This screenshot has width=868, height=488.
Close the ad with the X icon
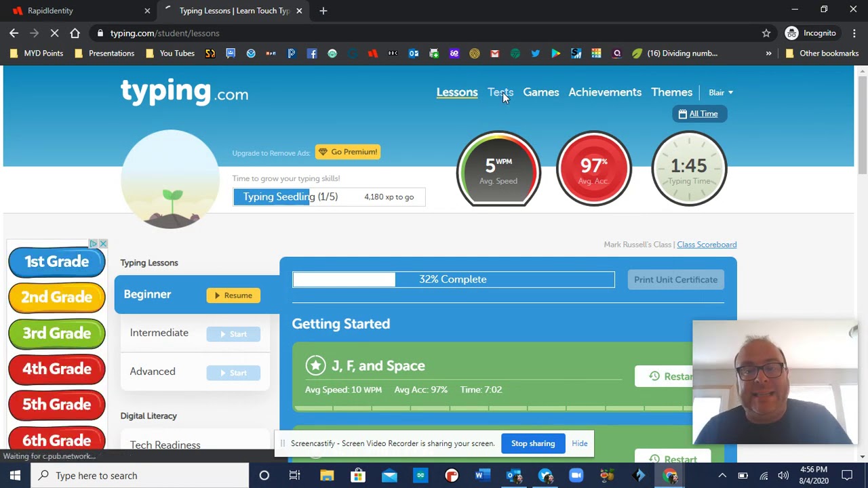point(102,243)
